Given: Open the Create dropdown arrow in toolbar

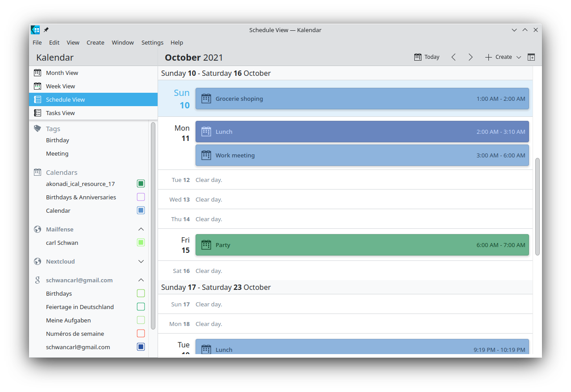Looking at the screenshot, I should coord(518,57).
